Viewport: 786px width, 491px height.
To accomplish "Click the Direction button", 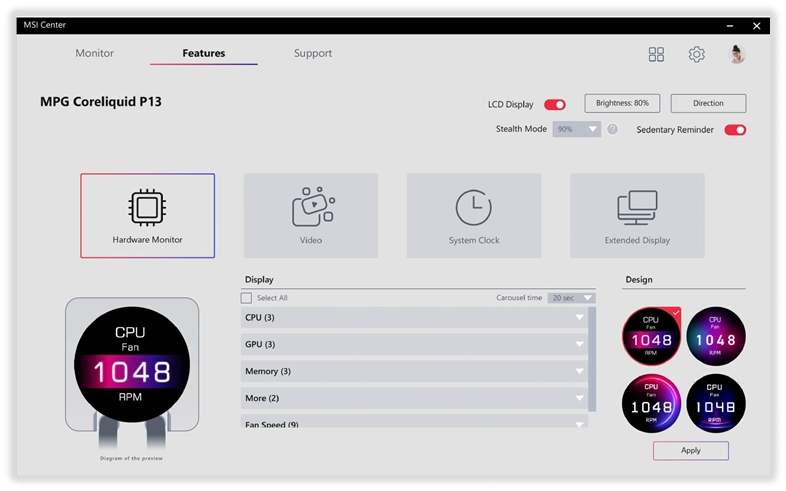I will pyautogui.click(x=708, y=103).
